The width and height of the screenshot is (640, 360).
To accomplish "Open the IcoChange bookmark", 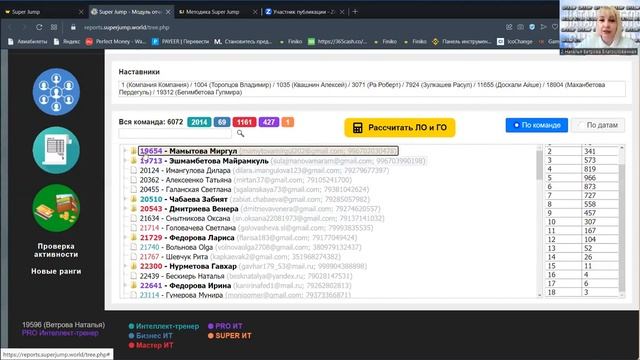I will click(515, 41).
